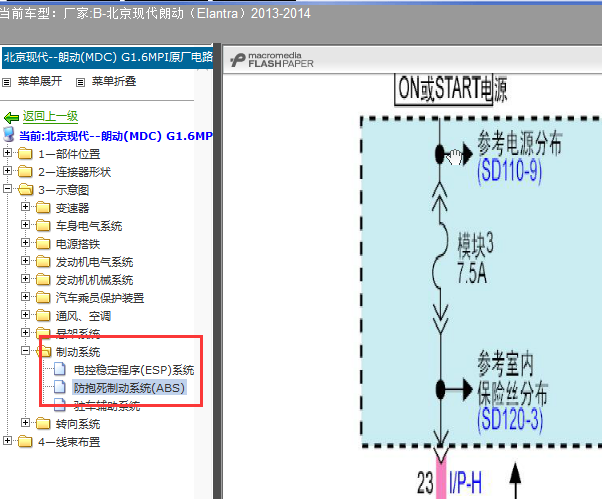Expand the 发动机电气系统 folder node
The width and height of the screenshot is (602, 499).
pos(25,261)
